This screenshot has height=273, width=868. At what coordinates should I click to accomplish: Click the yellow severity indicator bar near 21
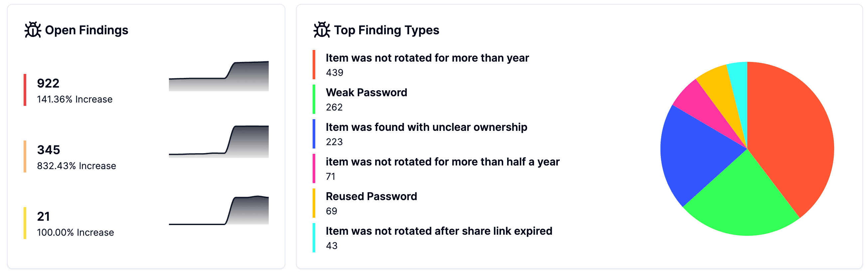click(25, 223)
